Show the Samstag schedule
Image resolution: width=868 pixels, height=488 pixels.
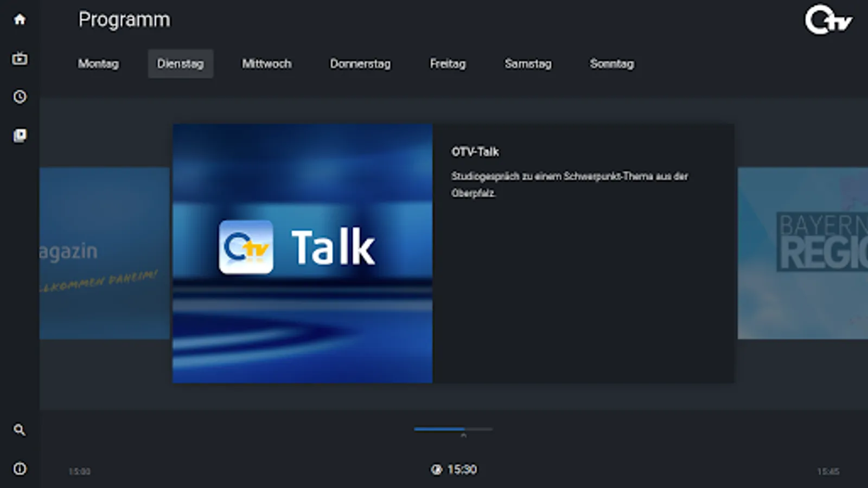(x=528, y=64)
